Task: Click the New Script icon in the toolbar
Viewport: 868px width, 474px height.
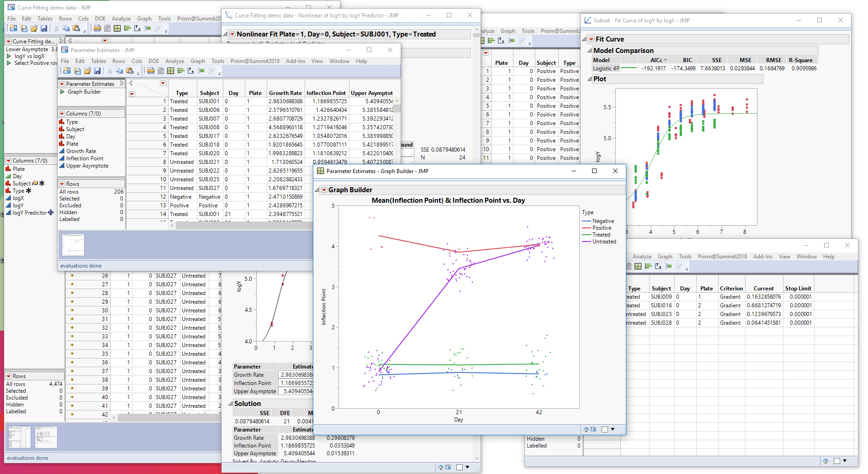Action: (x=77, y=71)
